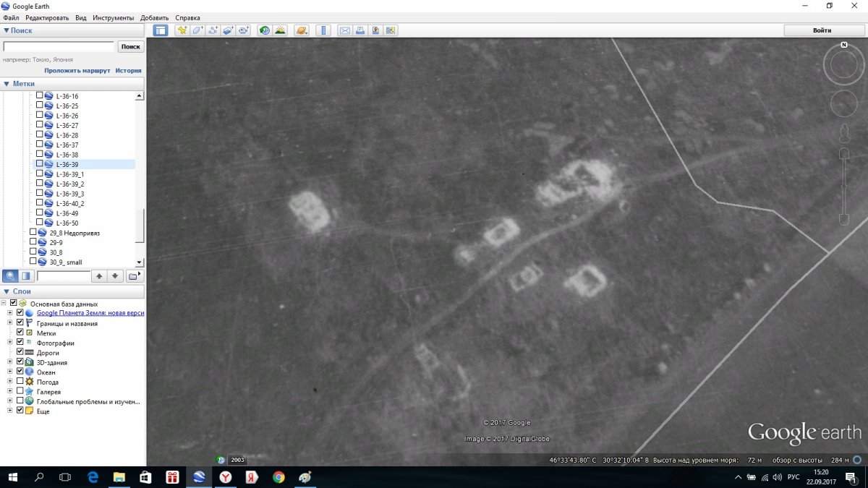Click the zoom slider on the map
868x488 pixels.
point(843,188)
